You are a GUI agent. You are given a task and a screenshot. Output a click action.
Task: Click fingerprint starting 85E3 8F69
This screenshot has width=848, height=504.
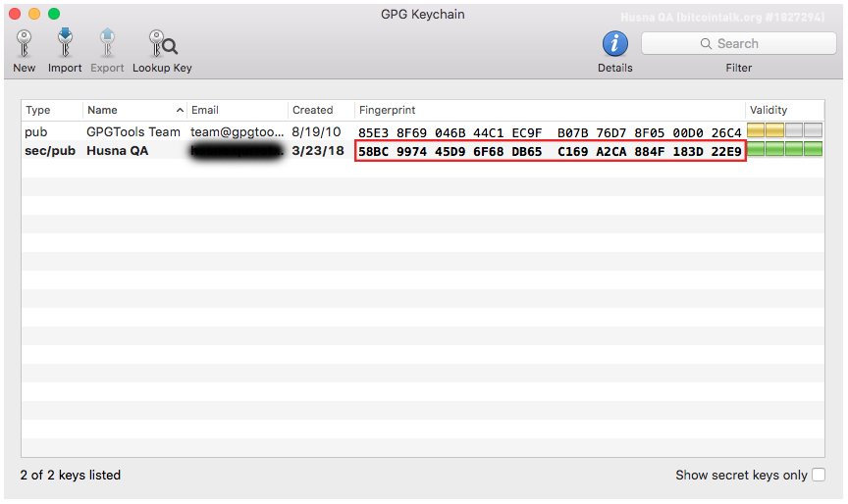click(x=550, y=133)
